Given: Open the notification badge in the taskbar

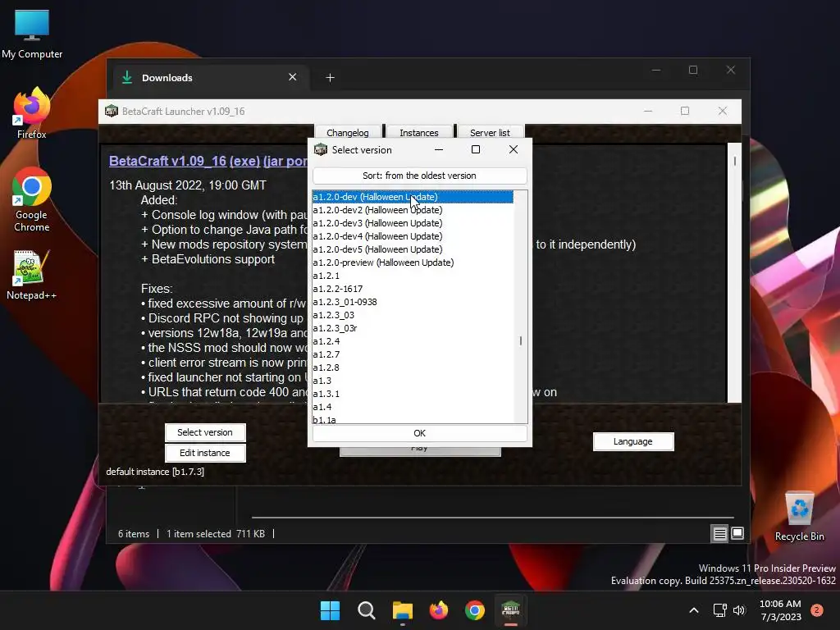Looking at the screenshot, I should 817,610.
